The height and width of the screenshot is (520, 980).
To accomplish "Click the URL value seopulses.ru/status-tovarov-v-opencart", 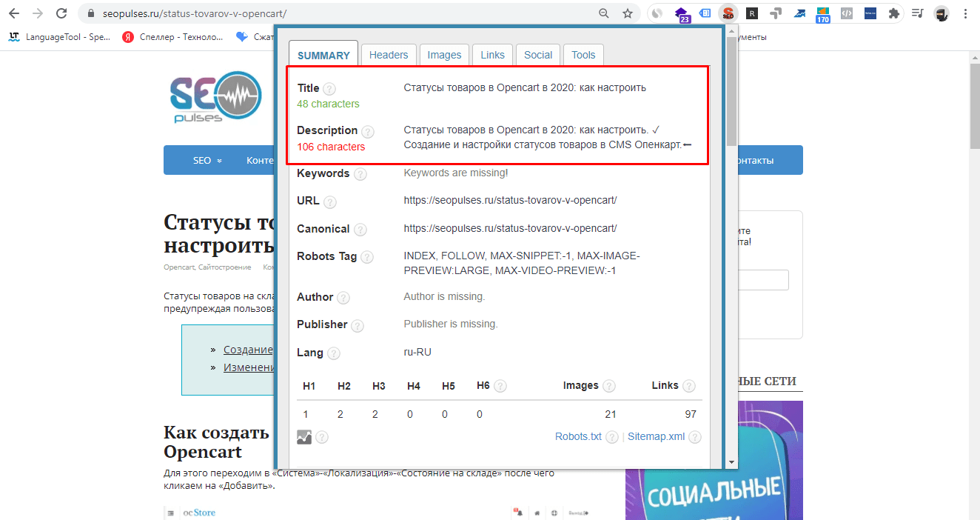I will (x=510, y=200).
